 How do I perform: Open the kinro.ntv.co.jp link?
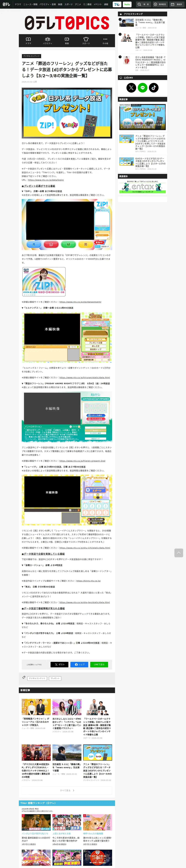89,581
